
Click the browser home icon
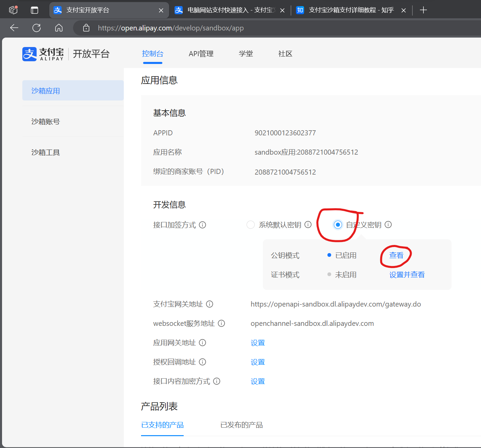[x=59, y=28]
